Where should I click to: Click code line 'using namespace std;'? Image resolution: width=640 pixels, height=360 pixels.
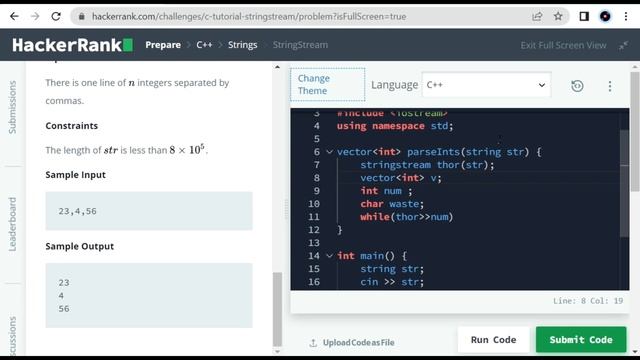[395, 126]
